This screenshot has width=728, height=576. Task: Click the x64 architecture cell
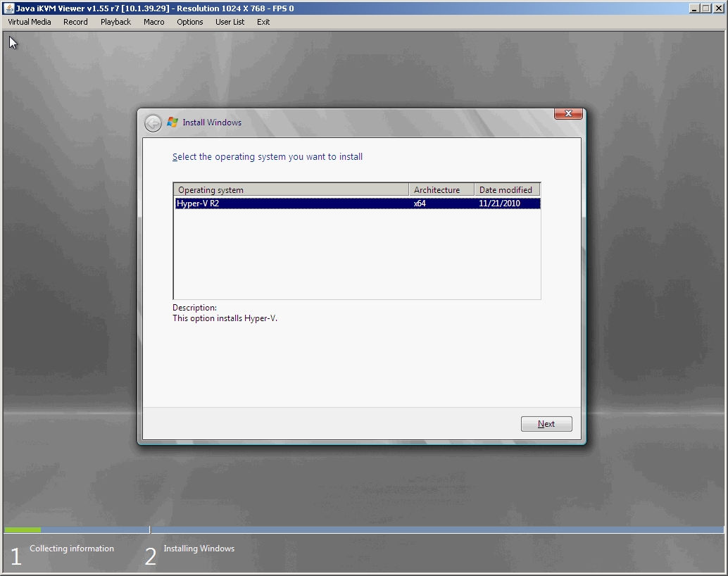click(420, 203)
